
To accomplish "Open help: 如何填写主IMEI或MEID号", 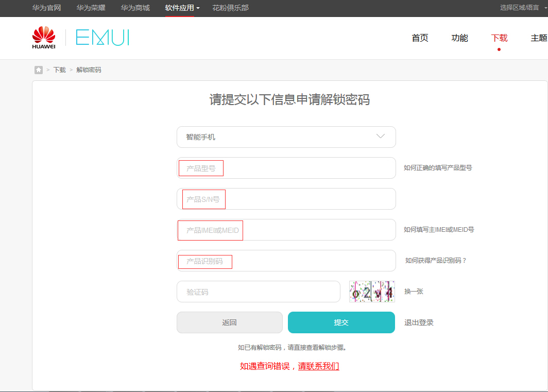I will click(439, 230).
